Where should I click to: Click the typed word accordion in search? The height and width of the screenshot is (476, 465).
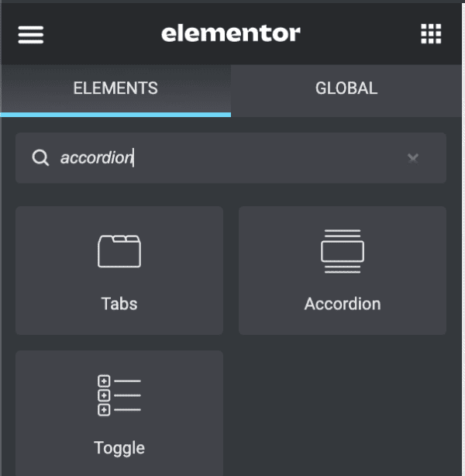(x=96, y=158)
